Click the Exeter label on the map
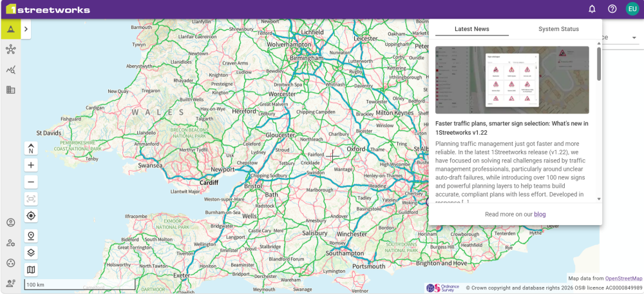Image resolution: width=644 pixels, height=294 pixels. 182,275
